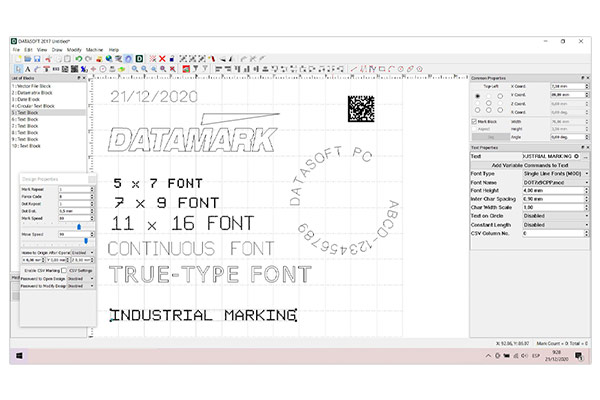The width and height of the screenshot is (600, 400).
Task: Open the Home to Origin After Operation dropdown
Action: (82, 253)
